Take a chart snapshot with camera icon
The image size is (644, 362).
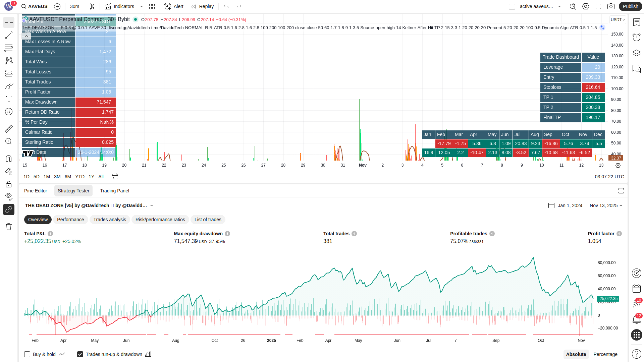[x=611, y=6]
